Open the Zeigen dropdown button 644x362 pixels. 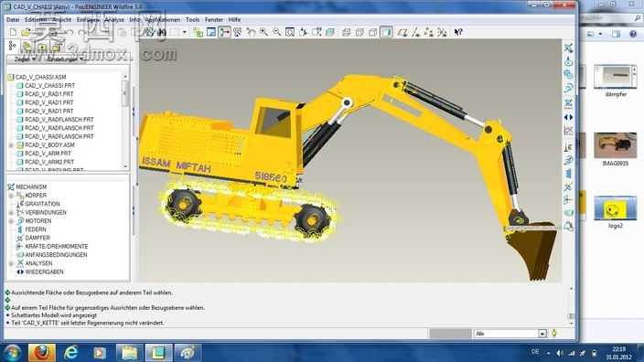pyautogui.click(x=25, y=59)
